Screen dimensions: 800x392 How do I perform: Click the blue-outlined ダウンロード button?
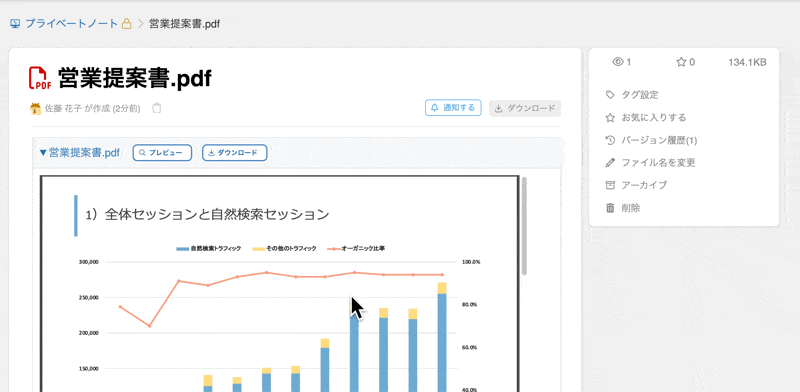pos(235,153)
